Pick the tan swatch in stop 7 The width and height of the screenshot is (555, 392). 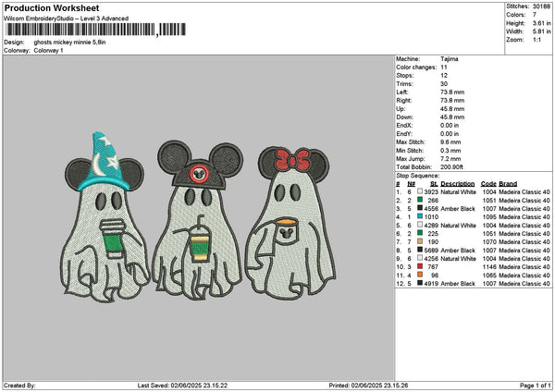click(x=418, y=241)
